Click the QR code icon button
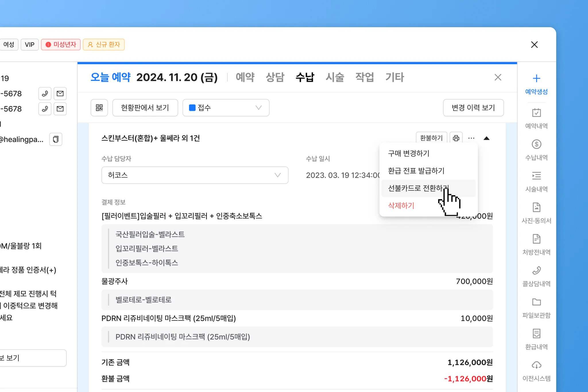The image size is (588, 392). pos(99,108)
